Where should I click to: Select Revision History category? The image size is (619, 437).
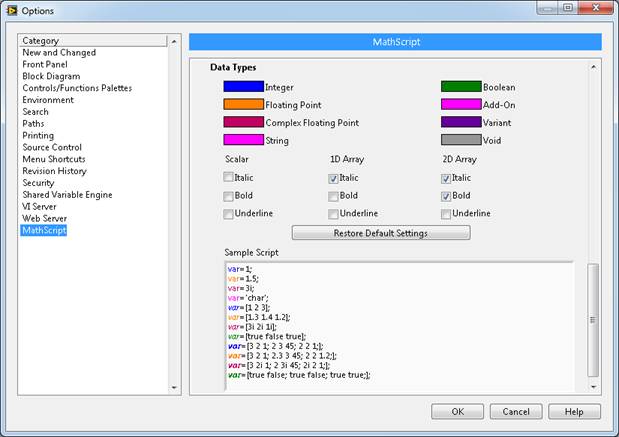[x=54, y=171]
